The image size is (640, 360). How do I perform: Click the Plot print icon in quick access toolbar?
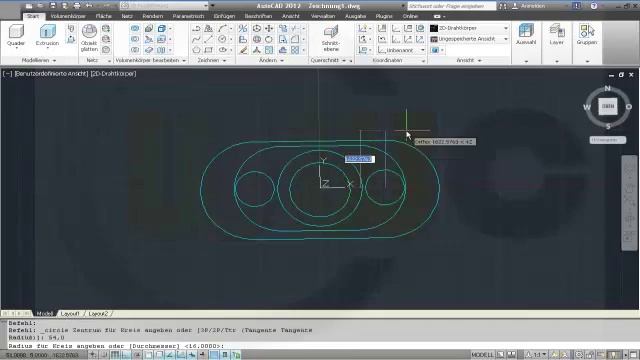(77, 6)
